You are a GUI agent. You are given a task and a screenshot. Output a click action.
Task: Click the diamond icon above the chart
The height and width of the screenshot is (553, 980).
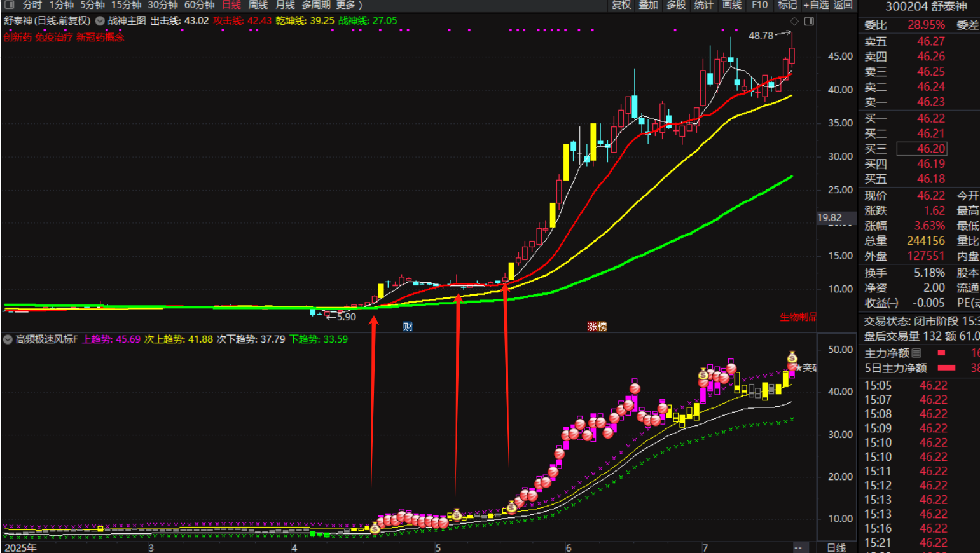click(x=794, y=21)
